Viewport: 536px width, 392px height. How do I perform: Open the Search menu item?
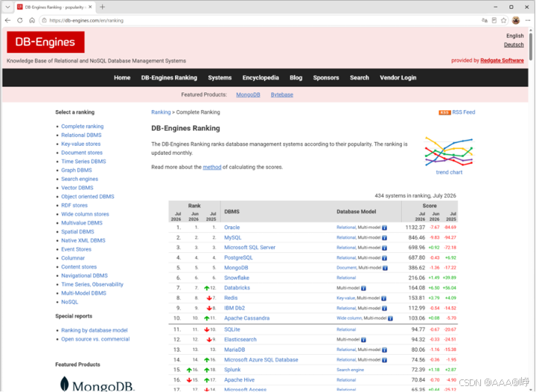point(360,77)
